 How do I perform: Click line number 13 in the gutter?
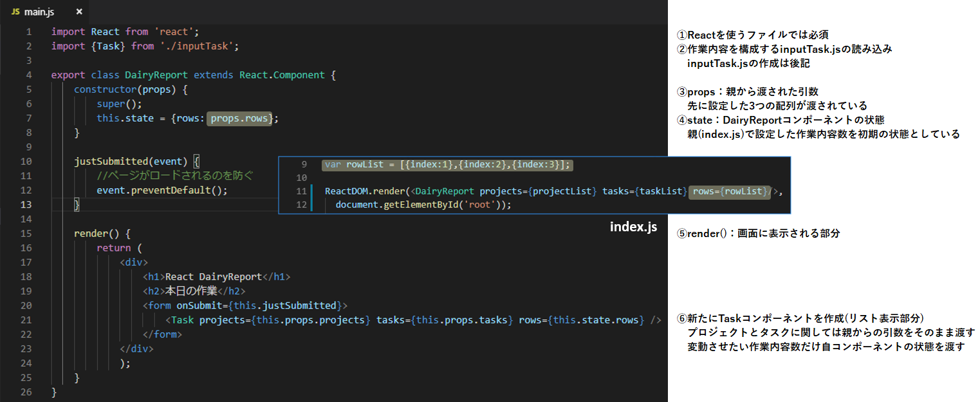coord(26,204)
